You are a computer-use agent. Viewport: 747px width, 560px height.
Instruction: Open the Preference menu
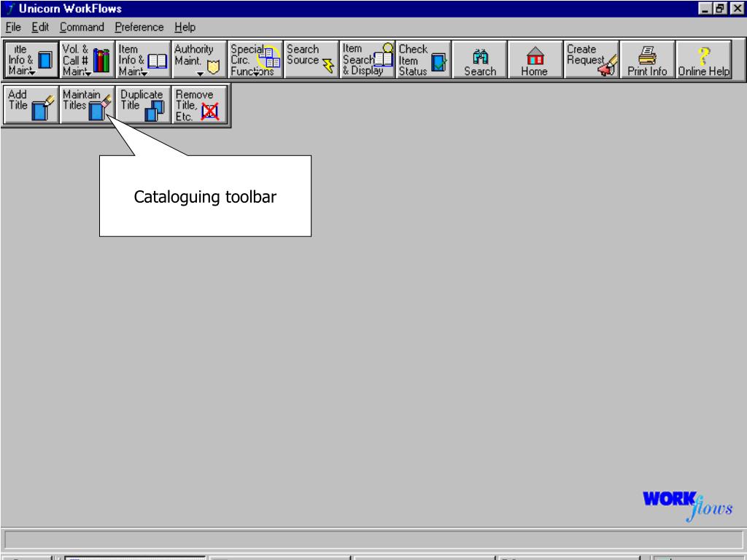click(139, 27)
